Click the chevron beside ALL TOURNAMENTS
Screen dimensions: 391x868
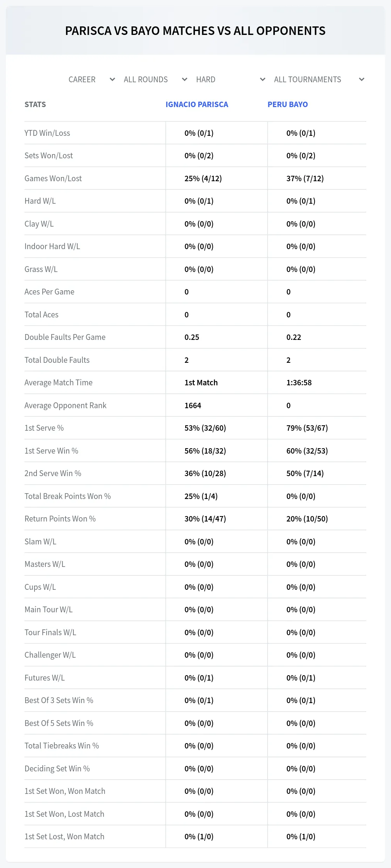pos(361,80)
